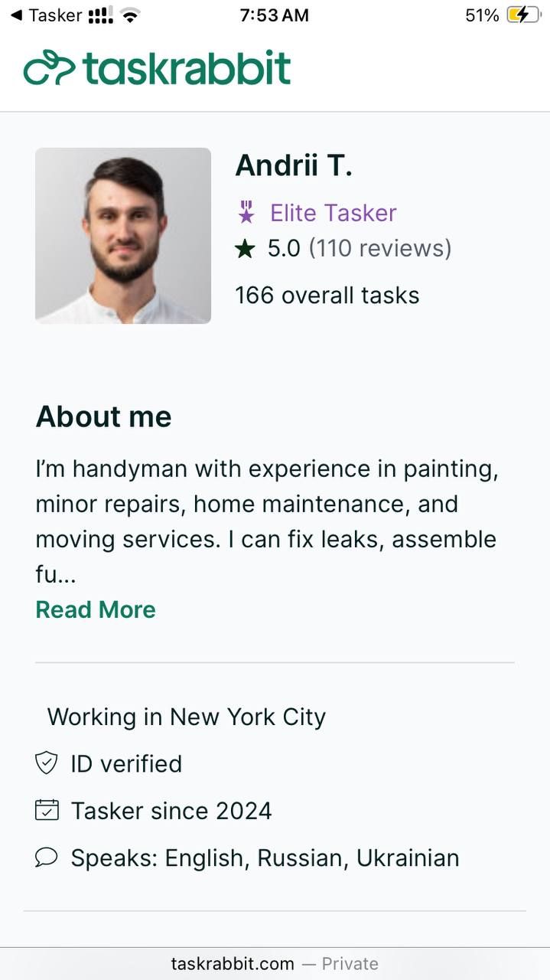The image size is (550, 980).
Task: Click the calendar icon beside Tasker since 2024
Action: coord(46,810)
